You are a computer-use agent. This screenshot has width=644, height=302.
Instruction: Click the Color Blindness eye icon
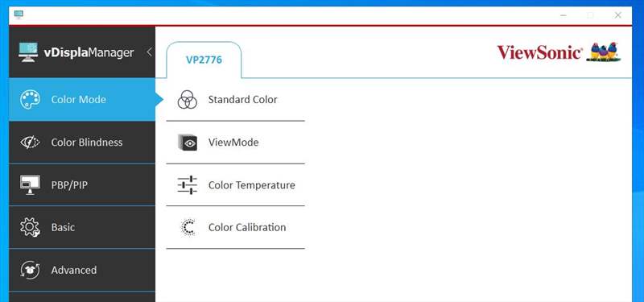[30, 143]
